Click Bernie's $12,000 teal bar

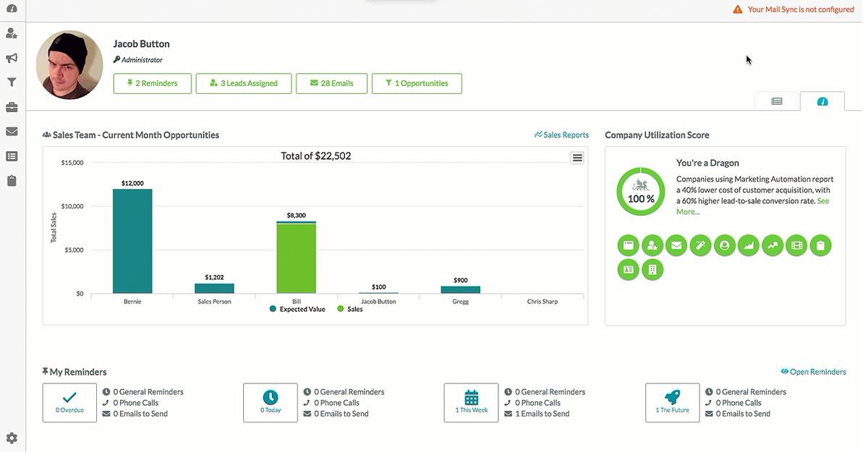[x=132, y=240]
